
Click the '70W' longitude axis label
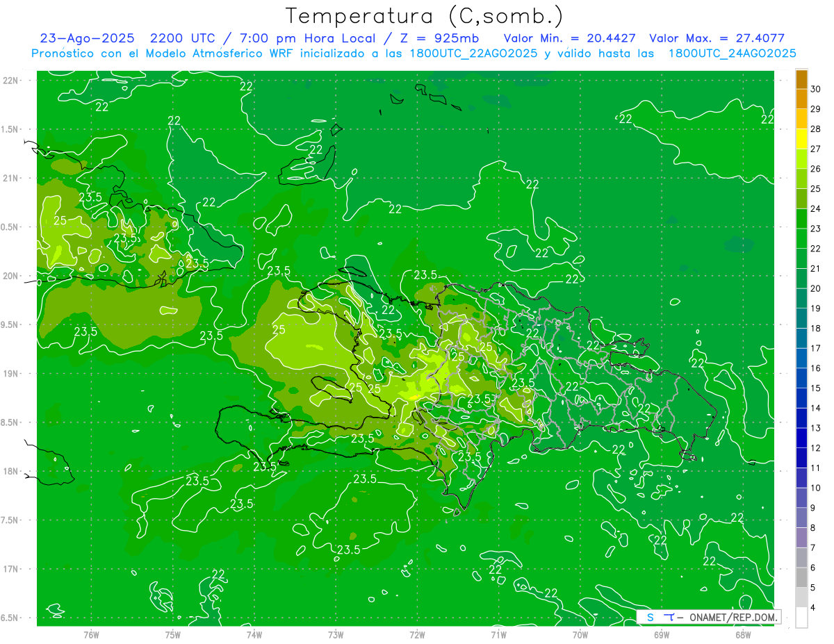tap(580, 635)
